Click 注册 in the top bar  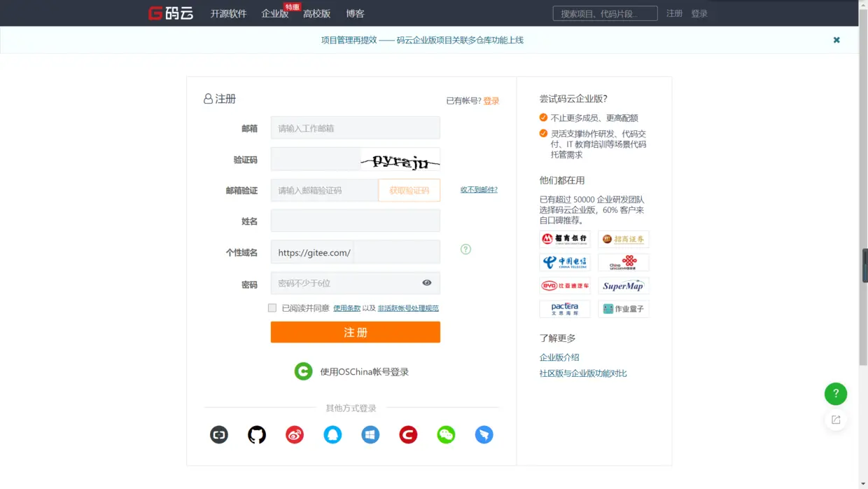pyautogui.click(x=674, y=13)
